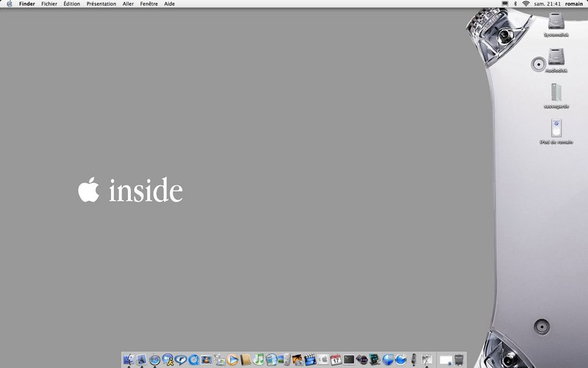Launch QuickTime Player from the Dock
The width and height of the screenshot is (588, 368).
tap(194, 360)
